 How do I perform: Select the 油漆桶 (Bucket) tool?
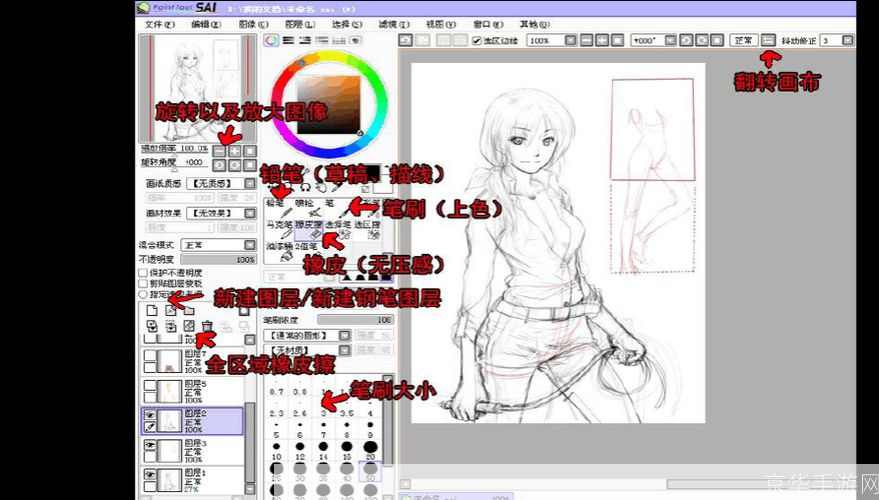pos(279,252)
